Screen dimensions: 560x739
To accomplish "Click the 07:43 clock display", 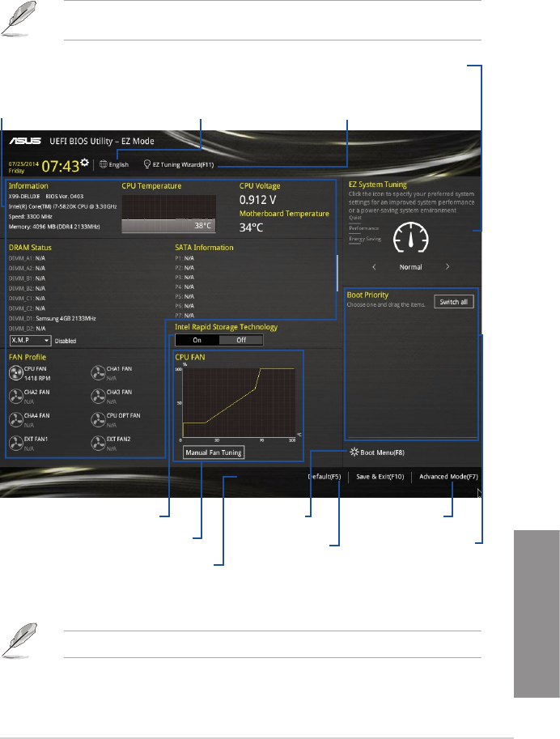I will pos(61,166).
